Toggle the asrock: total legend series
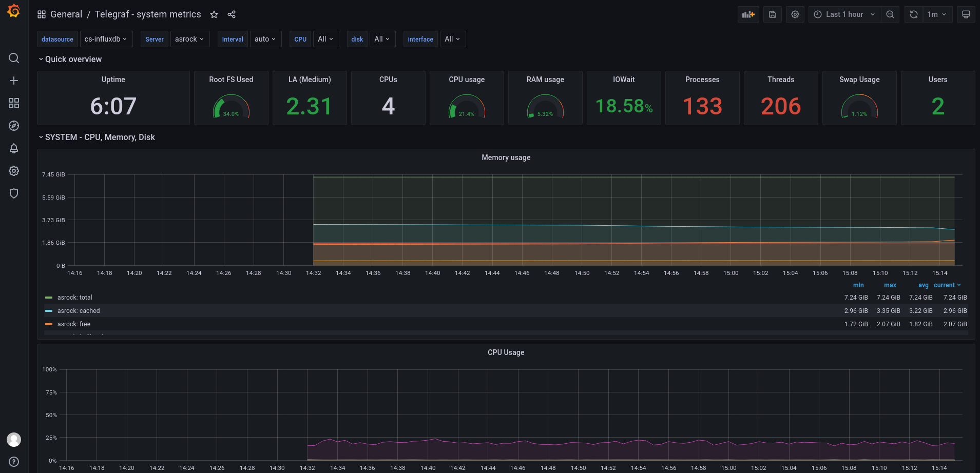Image resolution: width=980 pixels, height=473 pixels. tap(75, 298)
